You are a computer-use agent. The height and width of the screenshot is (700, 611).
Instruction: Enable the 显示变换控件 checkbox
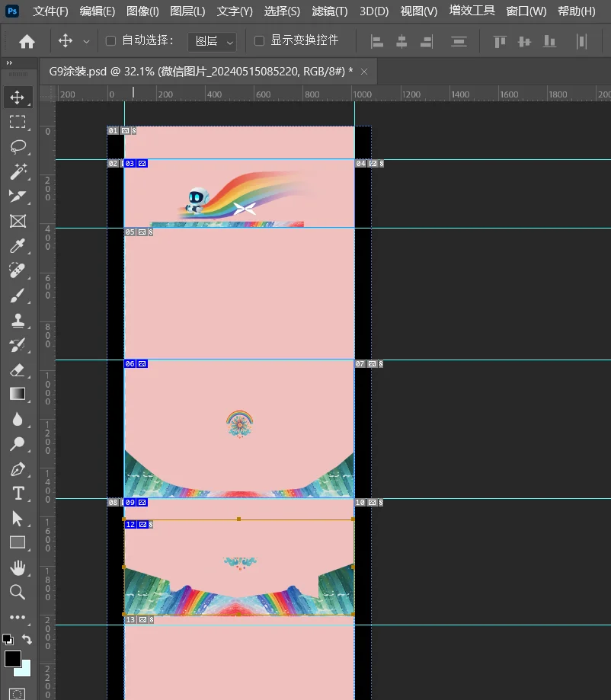click(259, 40)
